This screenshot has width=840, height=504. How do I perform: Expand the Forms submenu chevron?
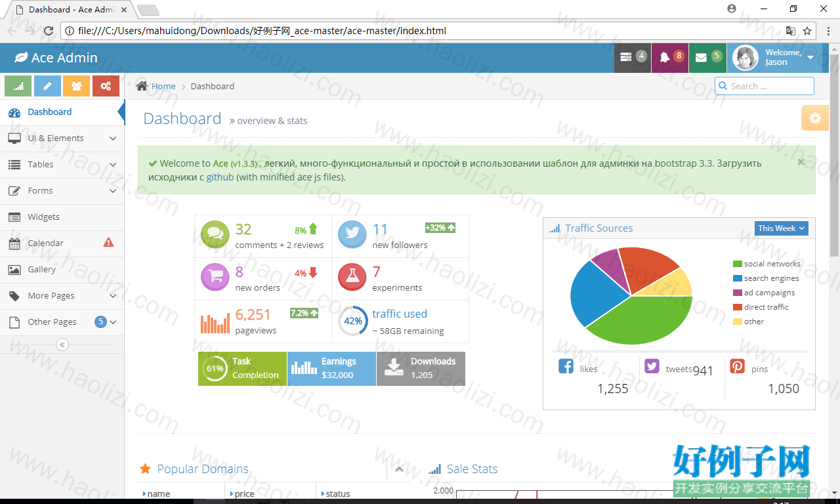coord(113,191)
